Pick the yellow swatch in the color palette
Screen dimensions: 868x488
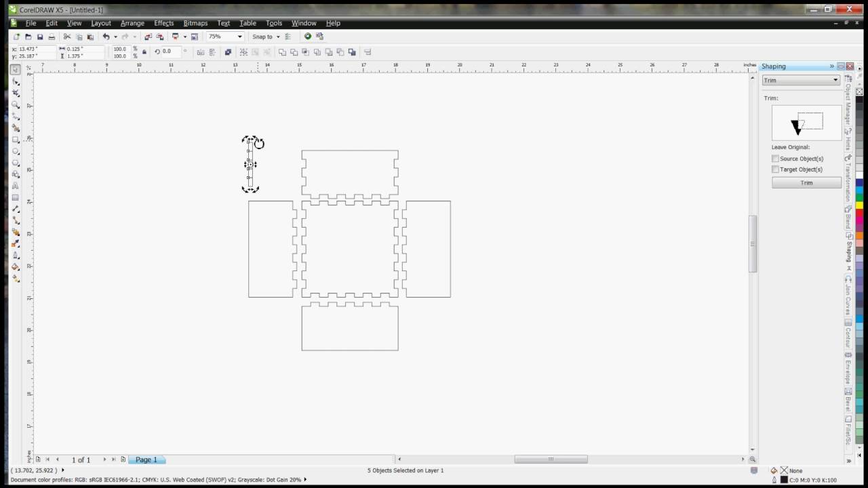[859, 204]
